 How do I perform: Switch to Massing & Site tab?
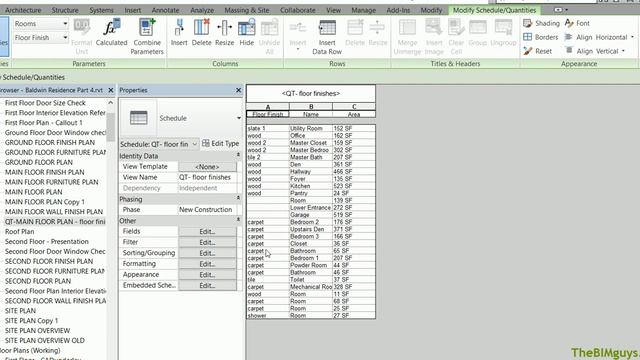click(247, 10)
